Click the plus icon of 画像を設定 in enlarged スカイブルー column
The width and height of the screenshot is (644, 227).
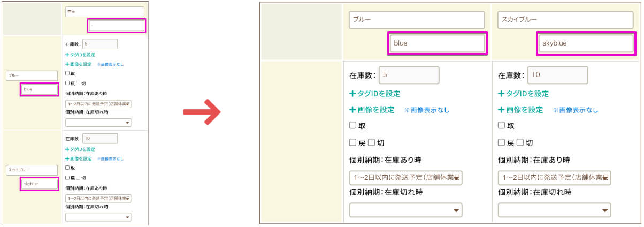click(501, 110)
